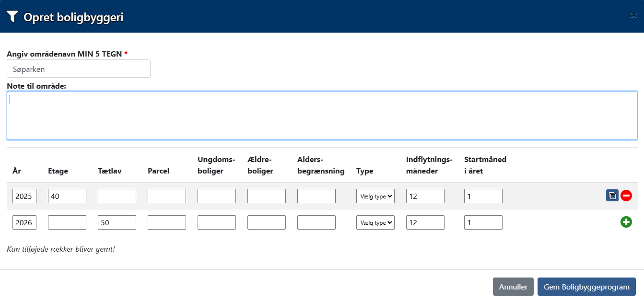Select the empty Tætlav field in 2025 row
The width and height of the screenshot is (644, 301).
[117, 196]
